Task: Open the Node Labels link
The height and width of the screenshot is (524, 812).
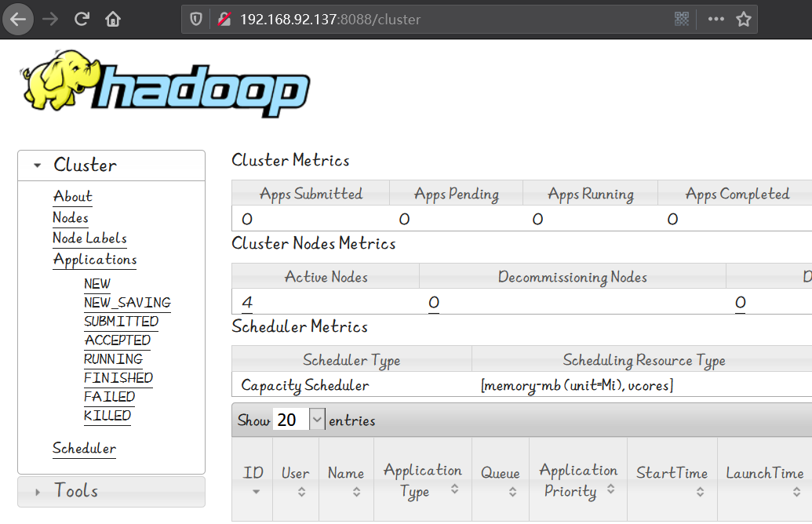Action: click(x=89, y=238)
